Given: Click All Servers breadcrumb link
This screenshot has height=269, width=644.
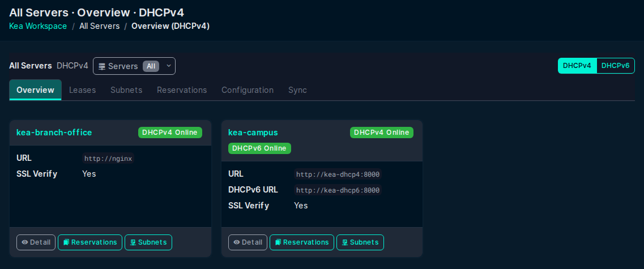Looking at the screenshot, I should click(x=99, y=26).
